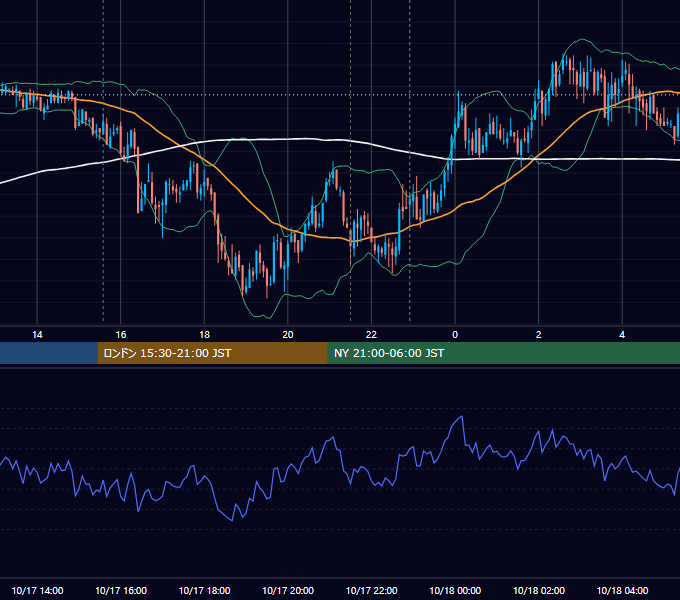Click the 16 hour axis label
This screenshot has width=680, height=600.
coord(121,335)
